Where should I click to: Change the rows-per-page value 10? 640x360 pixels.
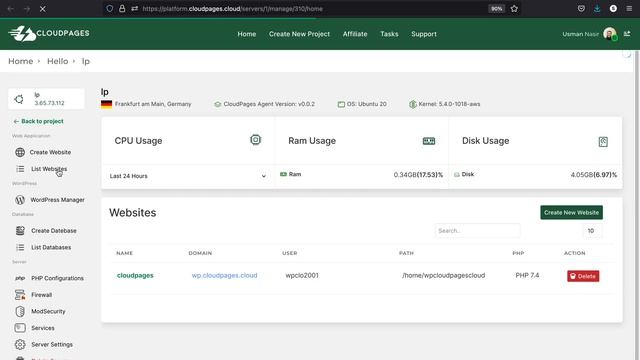(x=591, y=231)
